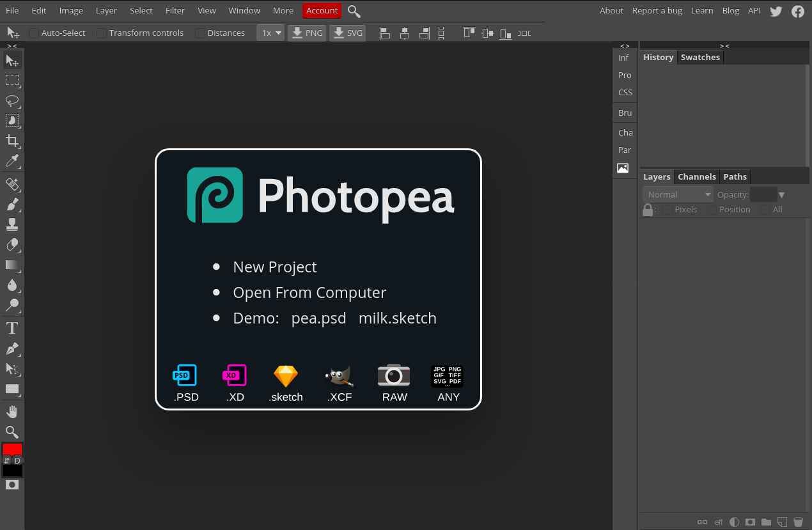This screenshot has width=812, height=530.
Task: Select the Path Select tool
Action: [12, 369]
